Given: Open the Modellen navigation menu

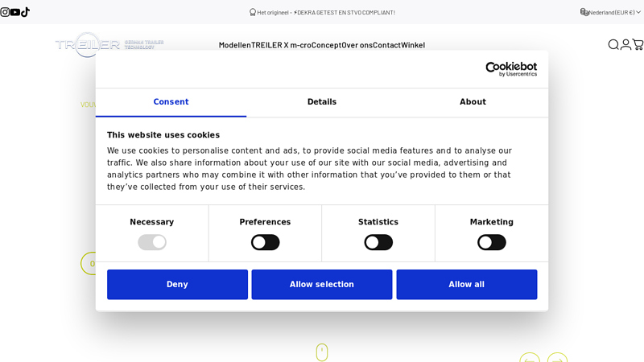Looking at the screenshot, I should tap(234, 45).
